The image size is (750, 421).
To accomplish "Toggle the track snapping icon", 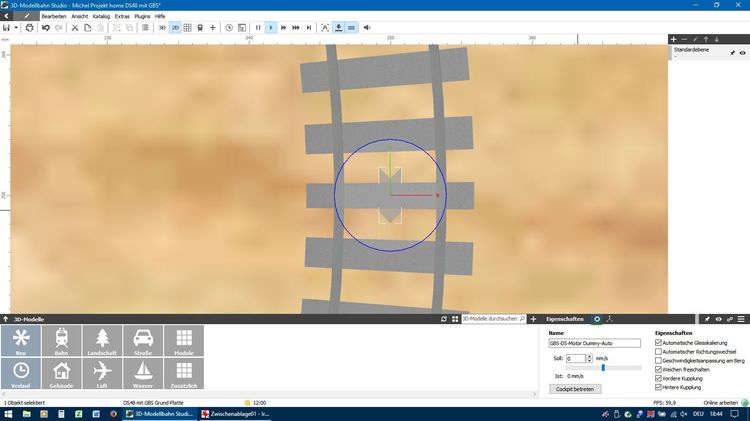I will (x=351, y=28).
